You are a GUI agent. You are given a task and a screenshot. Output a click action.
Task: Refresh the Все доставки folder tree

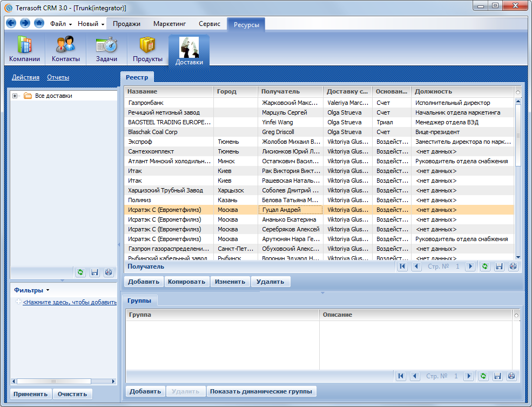tap(80, 272)
